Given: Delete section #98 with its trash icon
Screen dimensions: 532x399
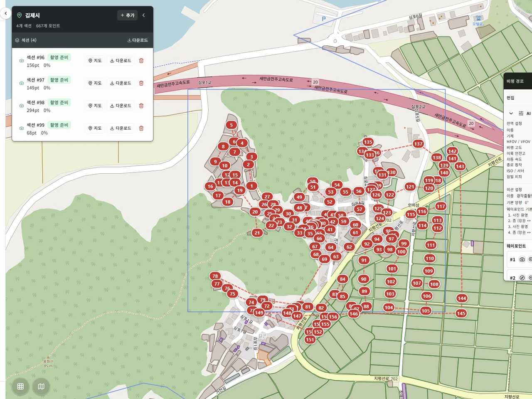Looking at the screenshot, I should pyautogui.click(x=141, y=106).
